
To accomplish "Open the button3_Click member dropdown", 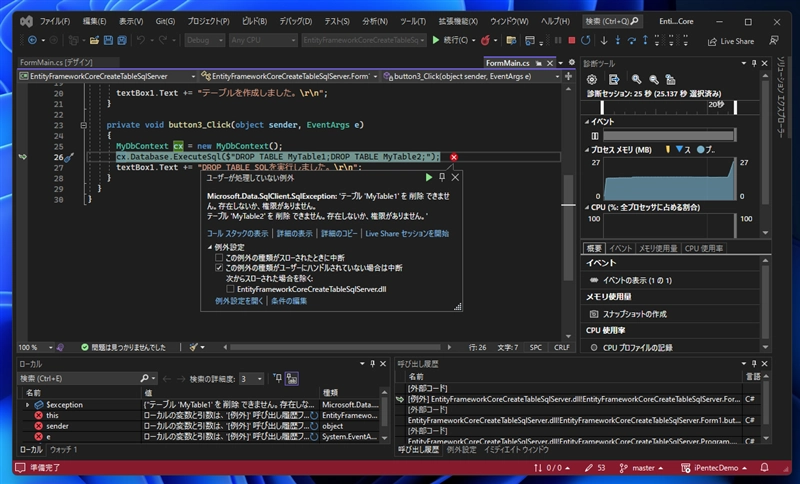I will pyautogui.click(x=471, y=76).
